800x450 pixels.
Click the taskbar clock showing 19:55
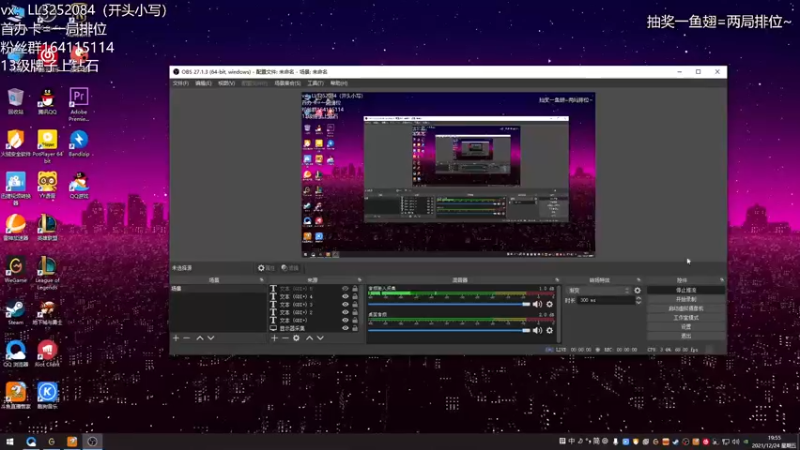[774, 442]
